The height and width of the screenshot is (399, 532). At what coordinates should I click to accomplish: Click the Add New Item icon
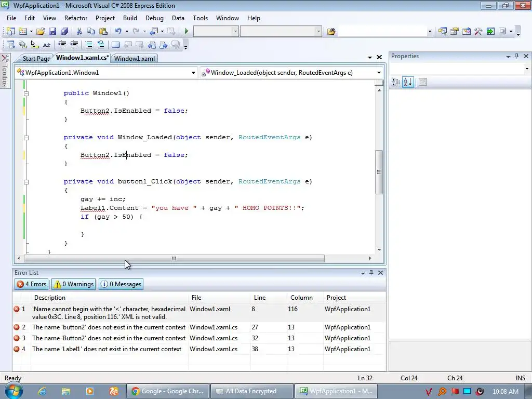pyautogui.click(x=23, y=32)
